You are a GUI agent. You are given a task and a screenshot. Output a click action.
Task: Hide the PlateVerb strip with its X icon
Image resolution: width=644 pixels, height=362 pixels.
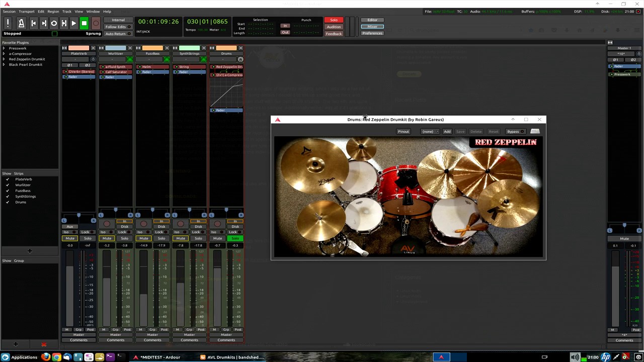pos(93,48)
